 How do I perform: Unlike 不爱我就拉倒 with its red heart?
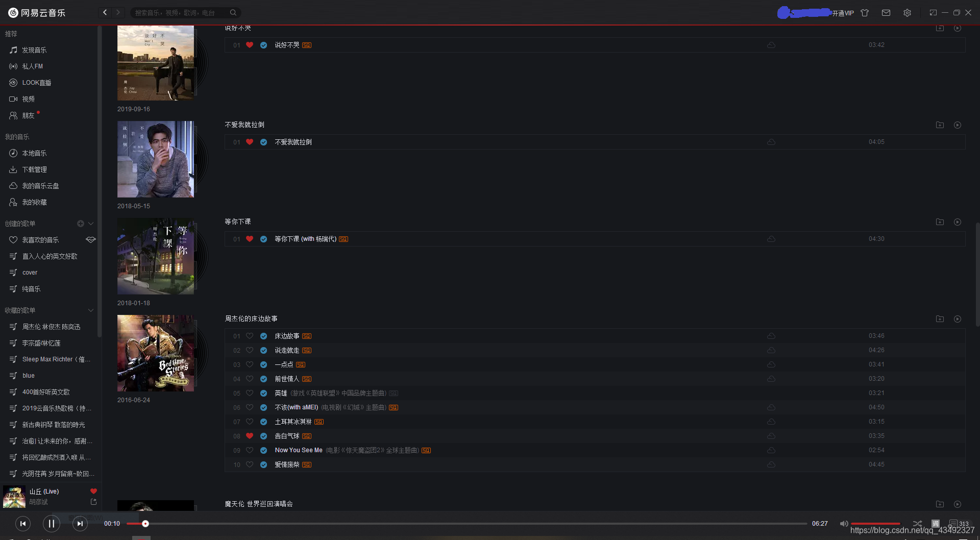(250, 142)
